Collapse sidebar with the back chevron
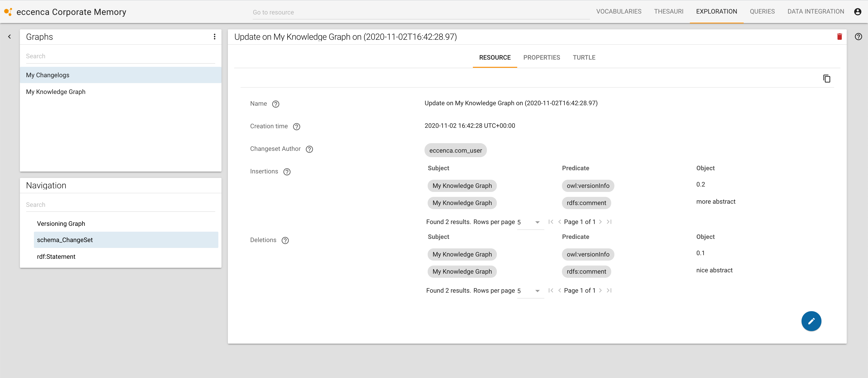 (9, 37)
